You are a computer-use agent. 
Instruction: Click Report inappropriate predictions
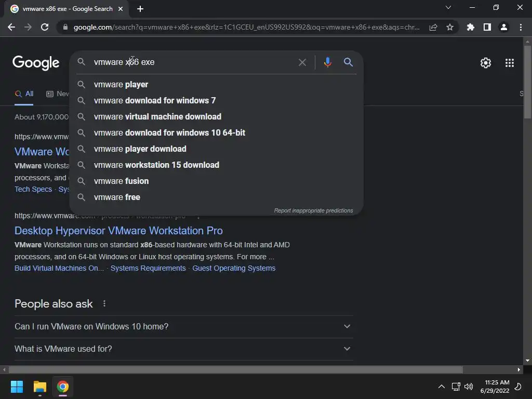tap(313, 211)
